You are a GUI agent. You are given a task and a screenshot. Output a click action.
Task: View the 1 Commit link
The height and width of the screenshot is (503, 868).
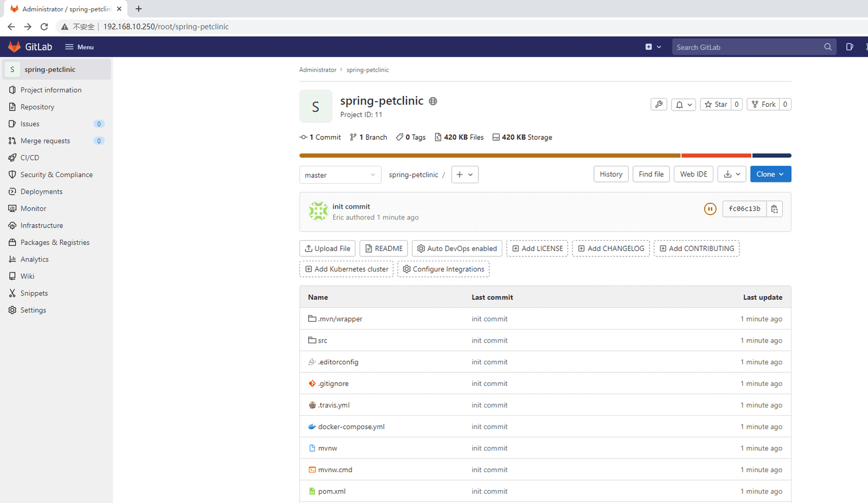click(320, 137)
